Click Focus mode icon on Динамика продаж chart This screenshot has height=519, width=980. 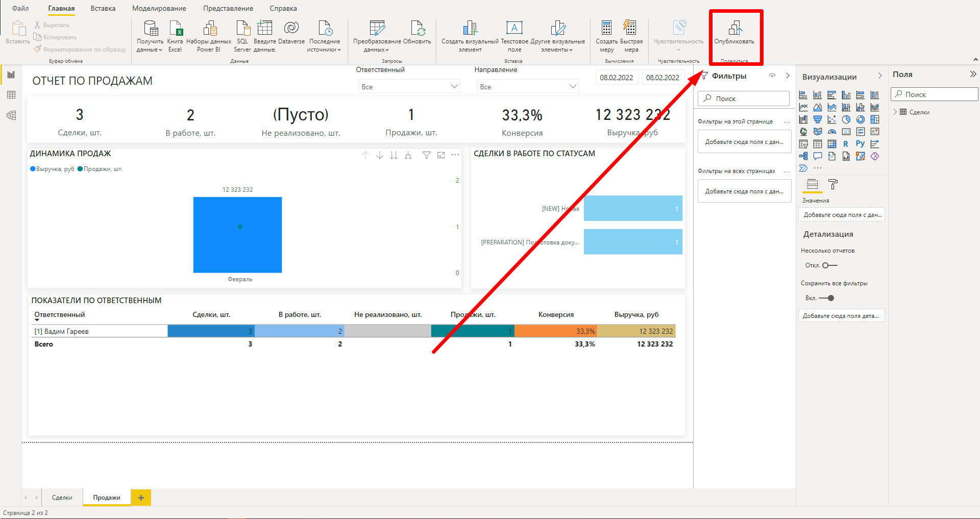pyautogui.click(x=441, y=155)
